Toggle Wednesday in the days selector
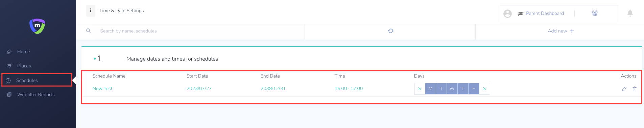 (x=452, y=89)
